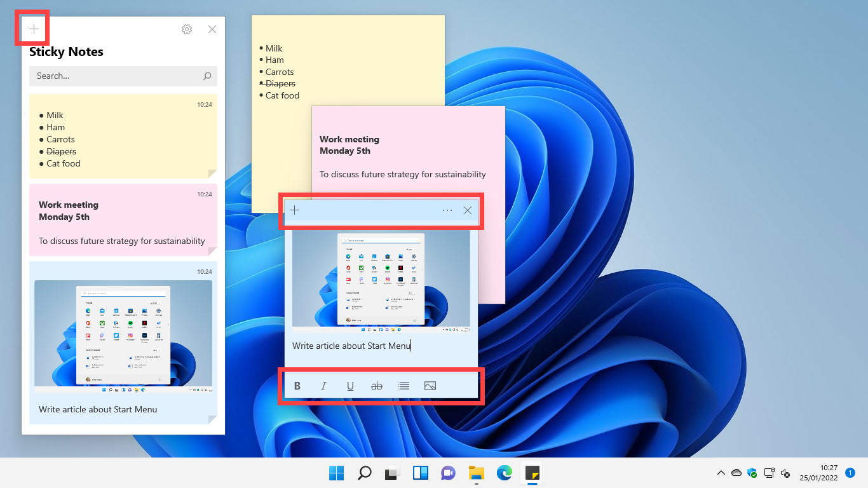
Task: Open Microsoft Edge from the taskbar
Action: coord(505,473)
